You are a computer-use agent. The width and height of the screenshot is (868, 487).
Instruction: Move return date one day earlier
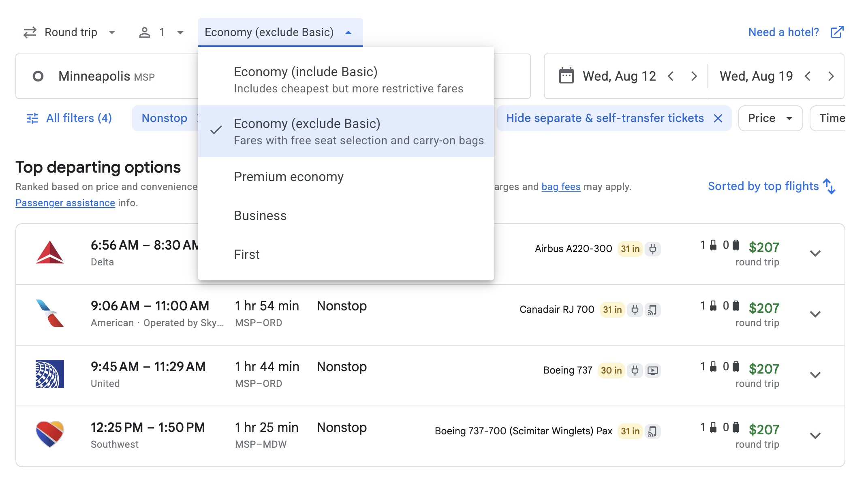point(808,76)
